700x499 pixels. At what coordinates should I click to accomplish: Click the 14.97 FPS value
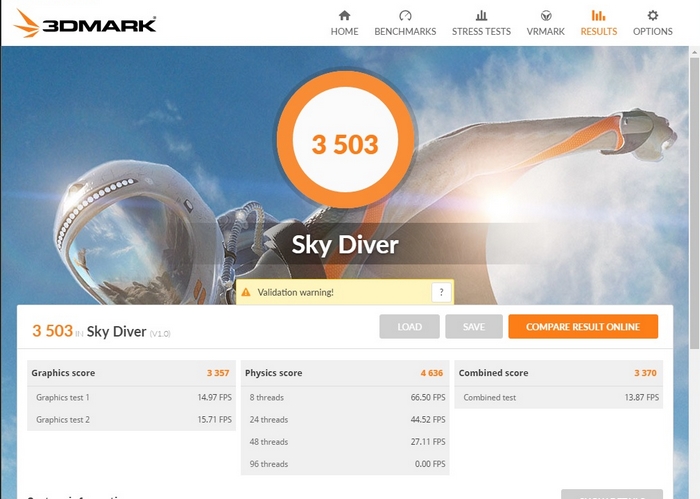pyautogui.click(x=215, y=397)
